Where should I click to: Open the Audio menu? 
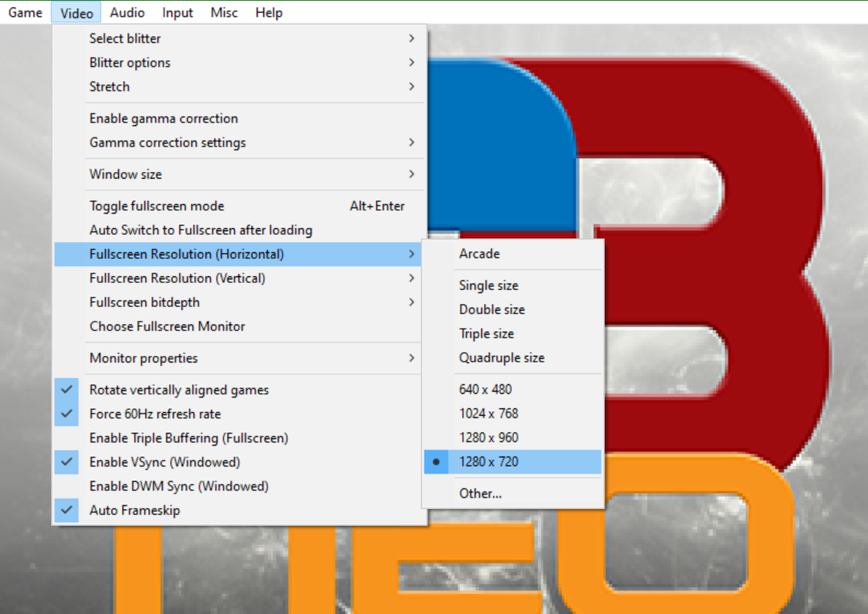coord(127,12)
